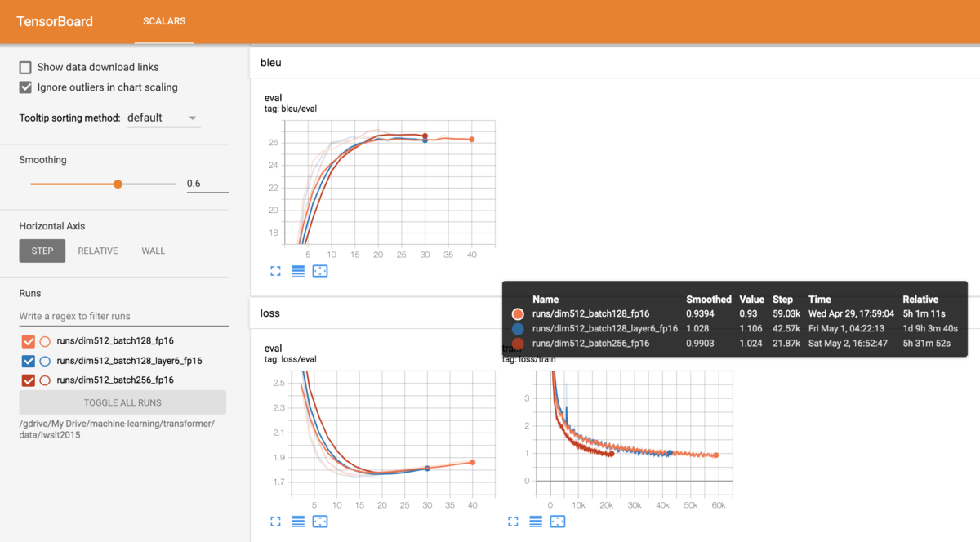Uncheck the dim512_batch256_fp16 run checkbox
This screenshot has height=542, width=980.
[x=29, y=380]
